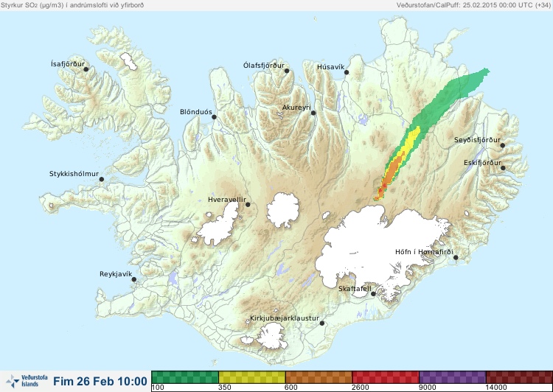Screen dimensions: 553x392
Task: Click the red 2600 legend swatch
Action: click(x=386, y=377)
